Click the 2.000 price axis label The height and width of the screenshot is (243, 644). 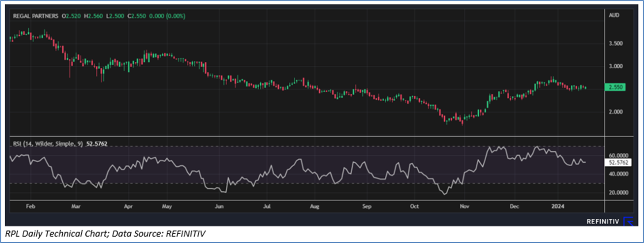(x=616, y=112)
